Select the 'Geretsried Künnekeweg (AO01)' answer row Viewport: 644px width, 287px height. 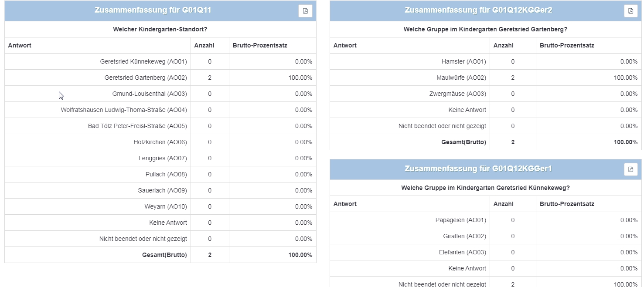tap(143, 62)
